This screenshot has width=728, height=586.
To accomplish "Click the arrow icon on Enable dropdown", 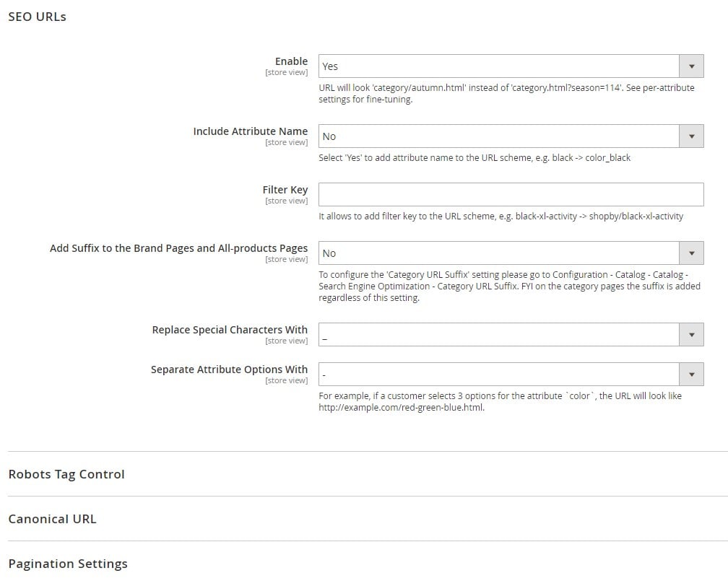I will [691, 66].
